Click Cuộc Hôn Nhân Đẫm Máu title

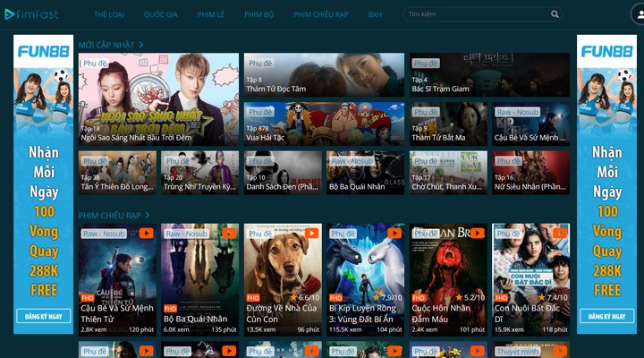pos(441,313)
